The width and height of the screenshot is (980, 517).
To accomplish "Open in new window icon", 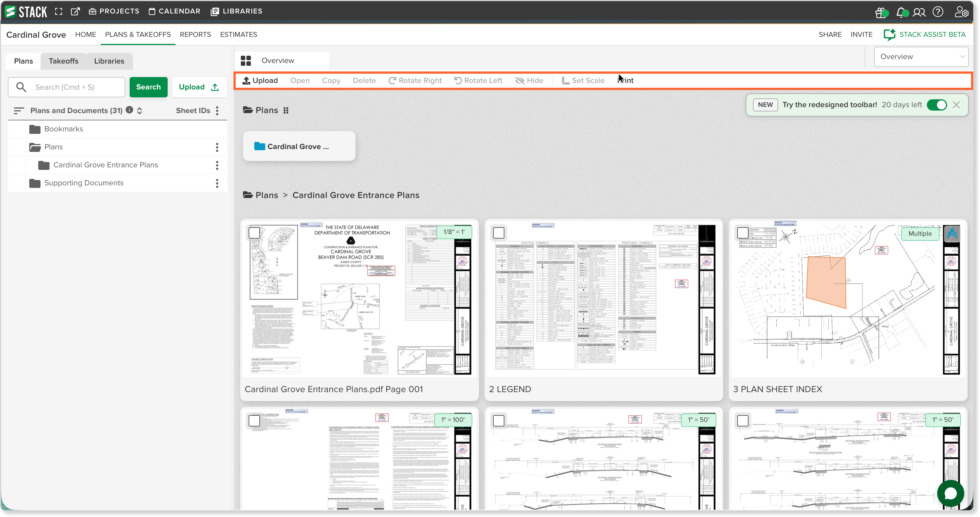I will point(75,12).
